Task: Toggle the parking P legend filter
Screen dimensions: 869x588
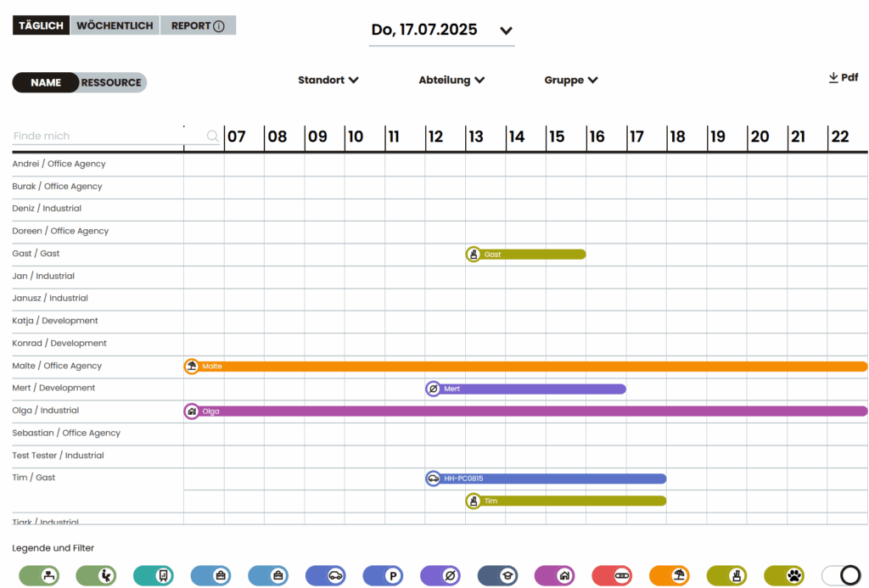Action: tap(383, 576)
